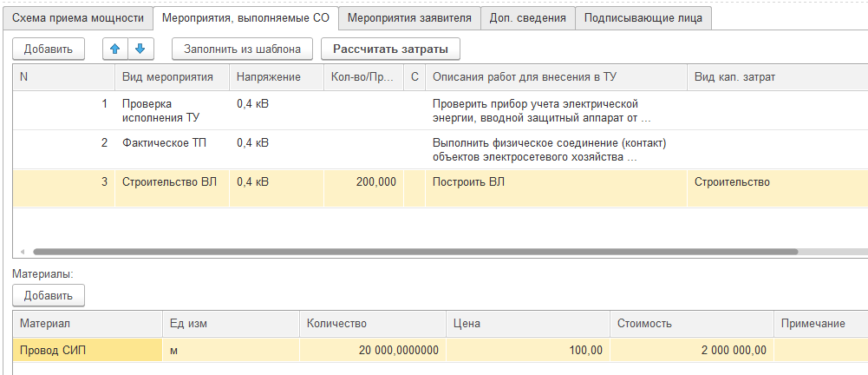
Task: Click the 200,000 quantity cell
Action: point(363,182)
